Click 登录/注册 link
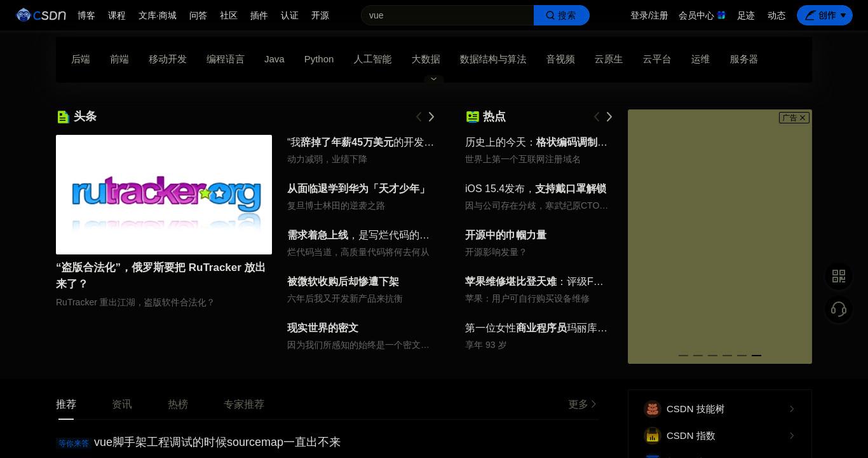Viewport: 868px width, 458px height. 649,15
